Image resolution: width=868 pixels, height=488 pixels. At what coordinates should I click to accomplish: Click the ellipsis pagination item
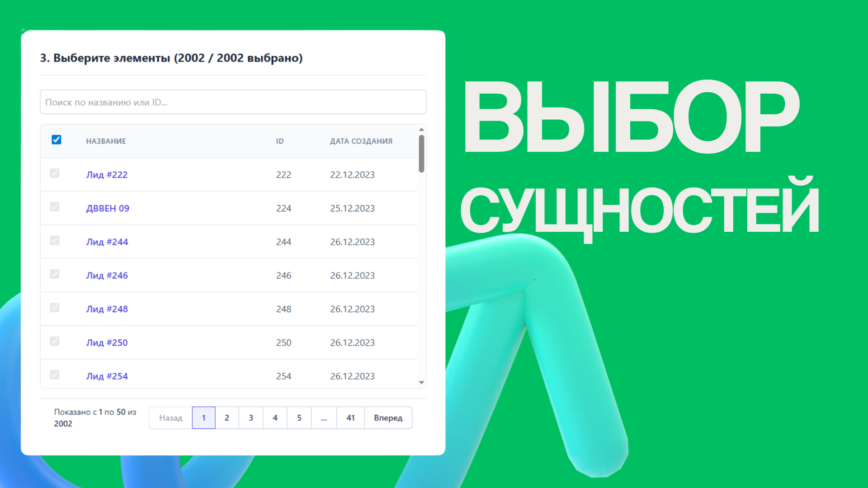[324, 418]
